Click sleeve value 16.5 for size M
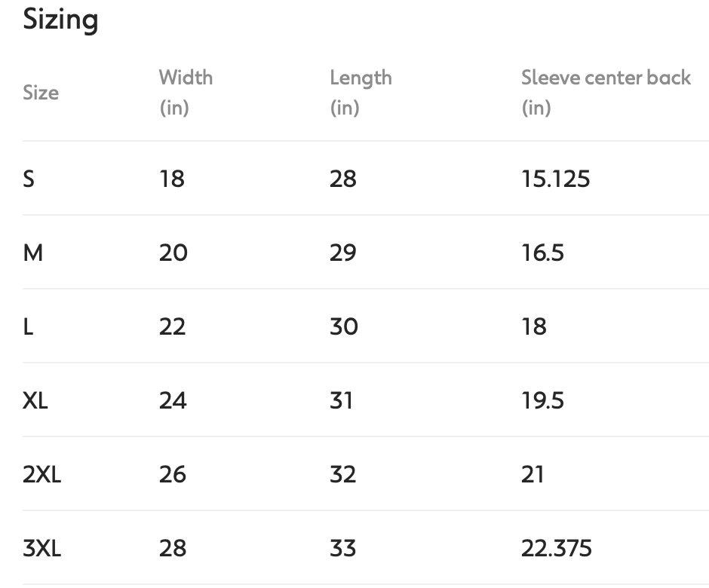The width and height of the screenshot is (709, 588). 542,253
